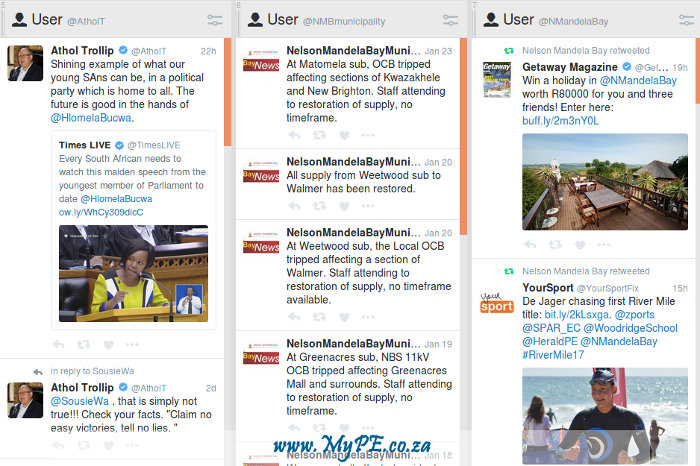Open more options on Matomela sub tweet
The image size is (700, 466).
click(368, 135)
